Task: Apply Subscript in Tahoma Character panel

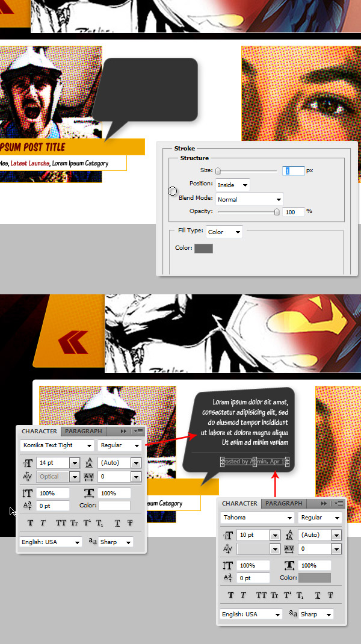Action: (x=300, y=595)
